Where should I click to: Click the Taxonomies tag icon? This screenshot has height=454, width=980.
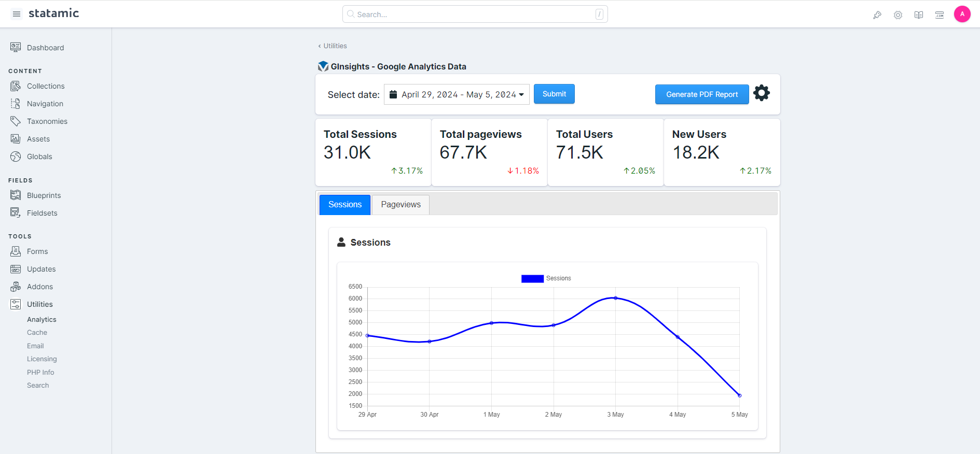pyautogui.click(x=16, y=121)
